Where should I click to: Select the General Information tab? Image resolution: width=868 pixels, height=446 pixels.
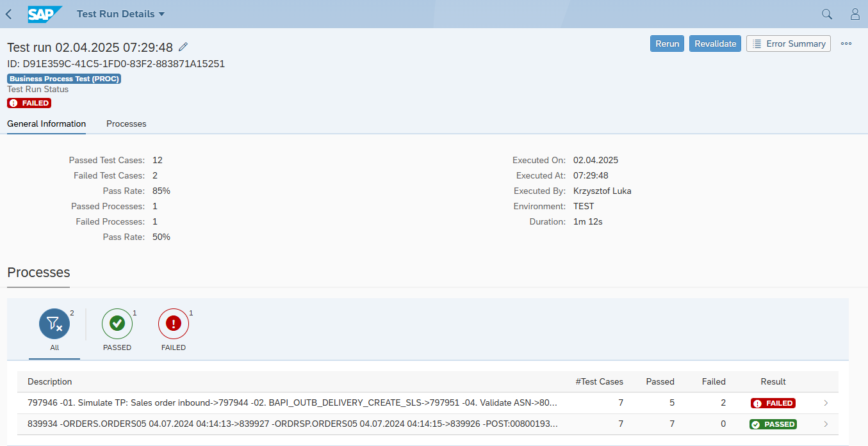[46, 123]
